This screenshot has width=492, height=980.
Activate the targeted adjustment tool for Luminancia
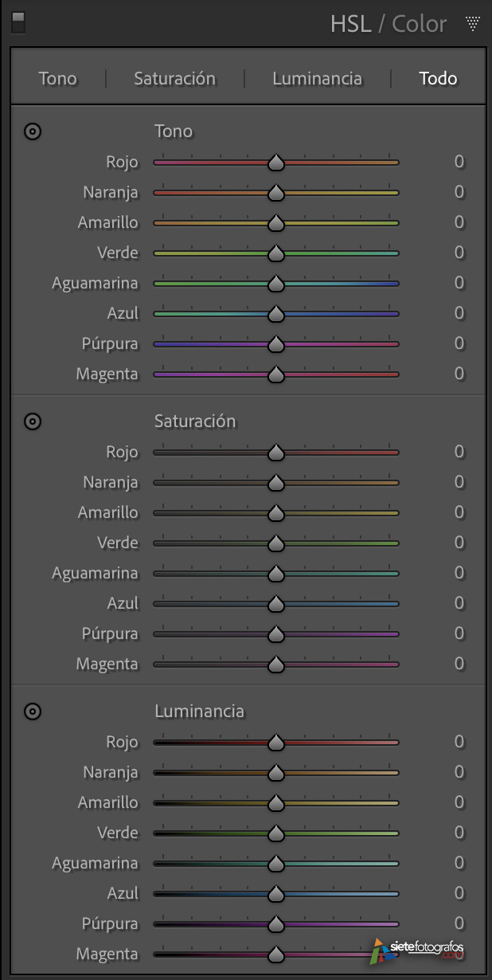click(x=33, y=711)
